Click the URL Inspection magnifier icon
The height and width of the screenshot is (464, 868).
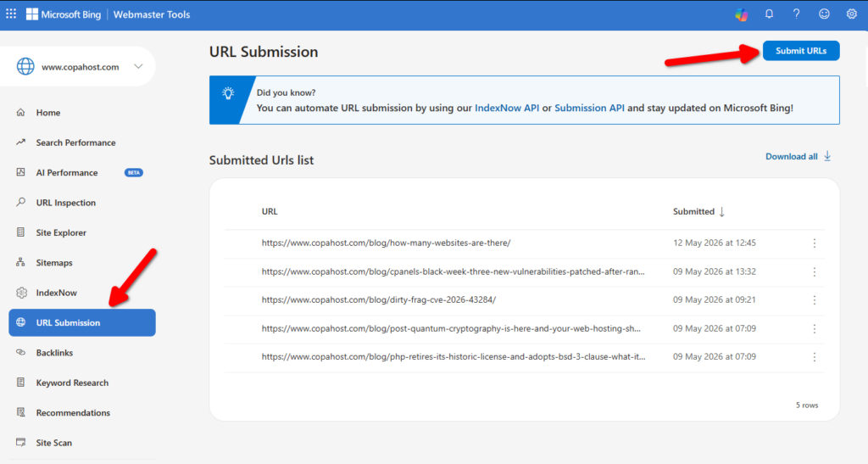(20, 202)
